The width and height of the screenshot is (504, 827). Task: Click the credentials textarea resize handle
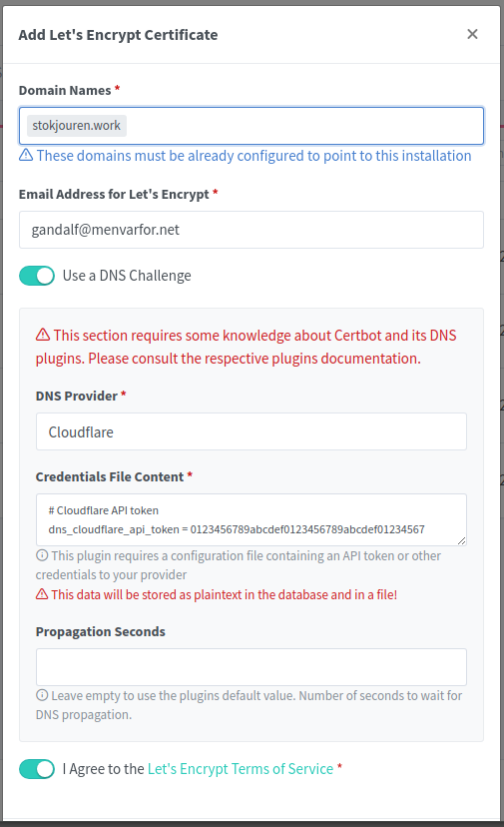click(x=461, y=540)
